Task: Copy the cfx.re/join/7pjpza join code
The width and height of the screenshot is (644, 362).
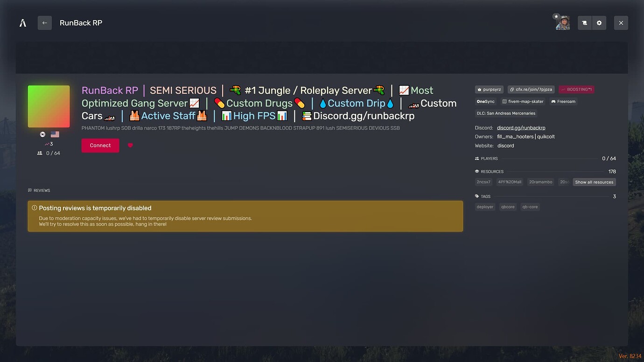Action: coord(531,89)
